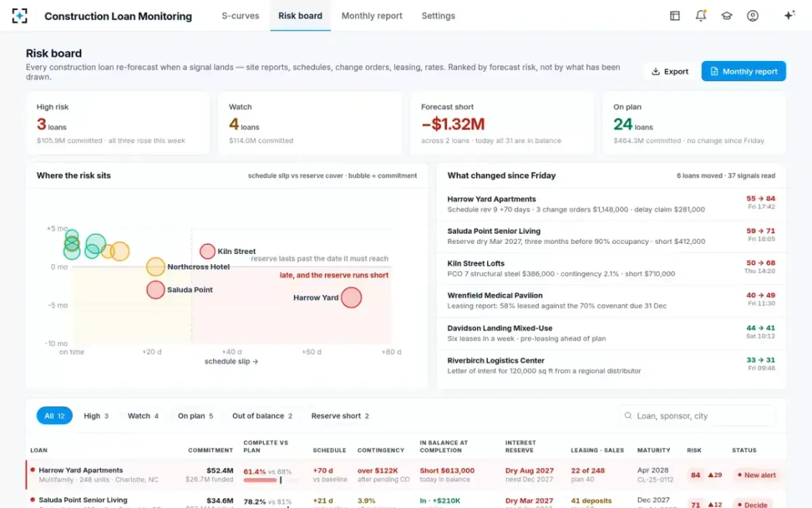Focus the Loan, sponsor, city search field
Image resolution: width=812 pixels, height=508 pixels.
point(697,416)
